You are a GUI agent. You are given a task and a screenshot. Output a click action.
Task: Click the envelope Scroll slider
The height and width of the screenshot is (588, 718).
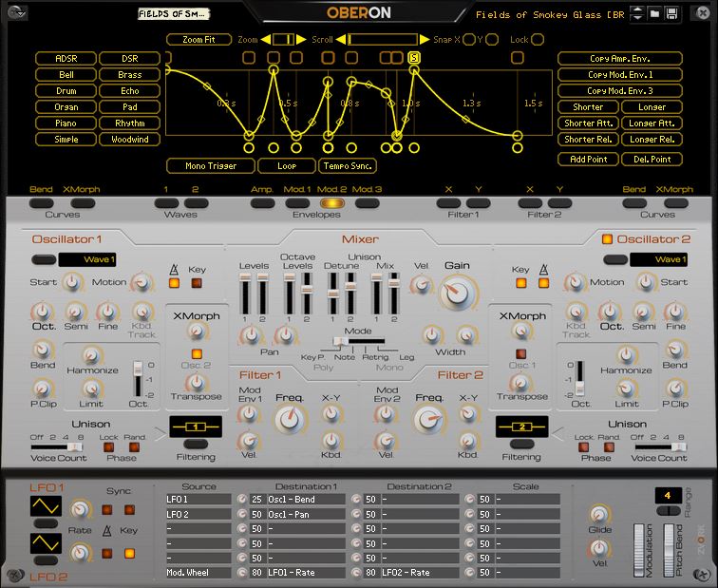383,40
